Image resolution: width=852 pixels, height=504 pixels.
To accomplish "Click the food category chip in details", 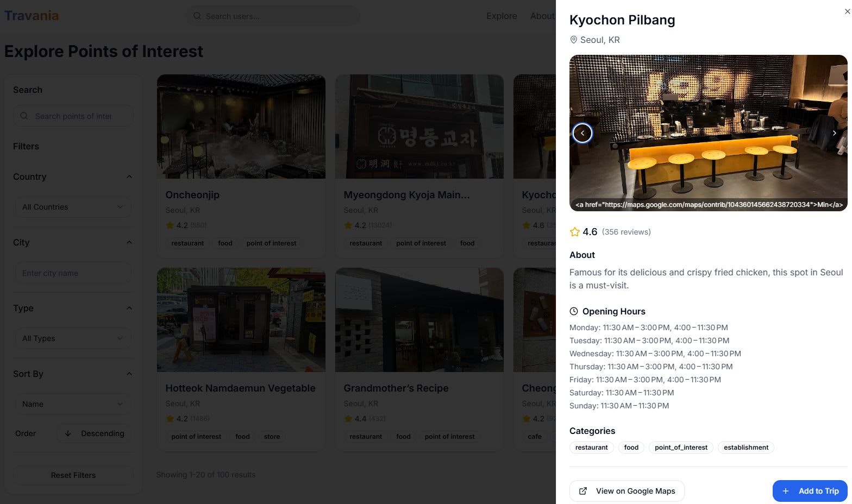I will tap(631, 448).
